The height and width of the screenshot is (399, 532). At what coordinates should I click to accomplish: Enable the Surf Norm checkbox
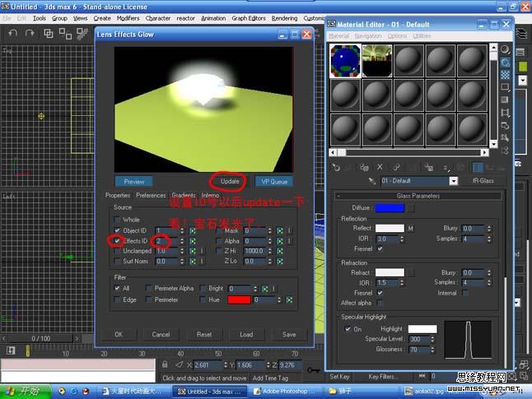(117, 261)
